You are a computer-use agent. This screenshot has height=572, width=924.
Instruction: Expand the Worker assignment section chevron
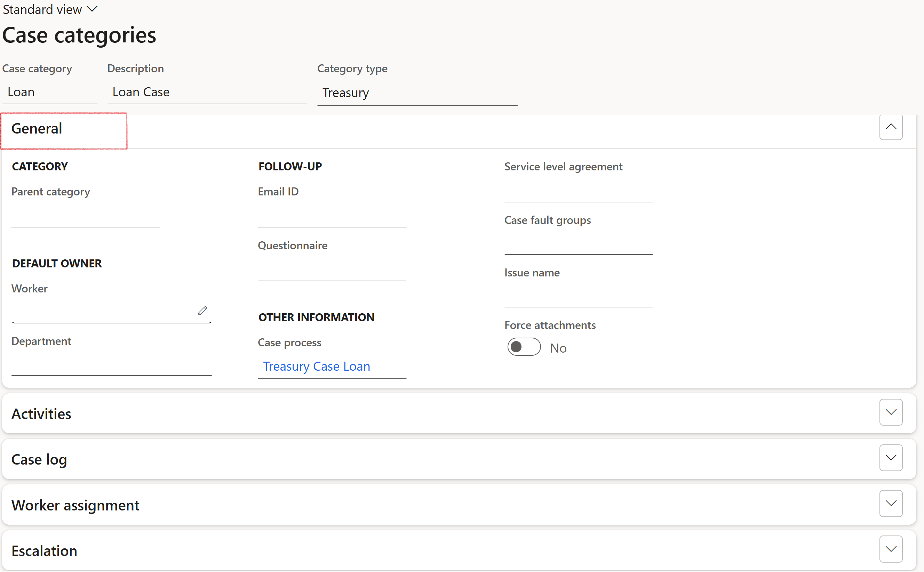(x=890, y=503)
